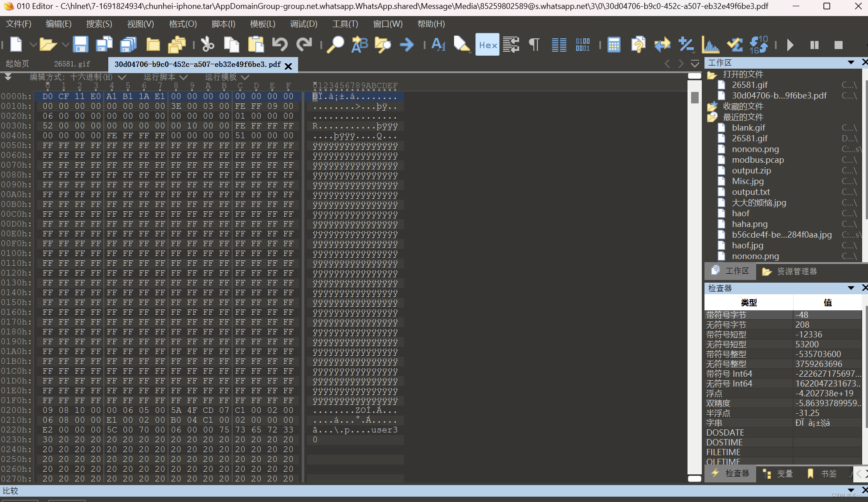Click the Compare files arrows icon
The width and height of the screenshot is (868, 502).
pyautogui.click(x=663, y=45)
